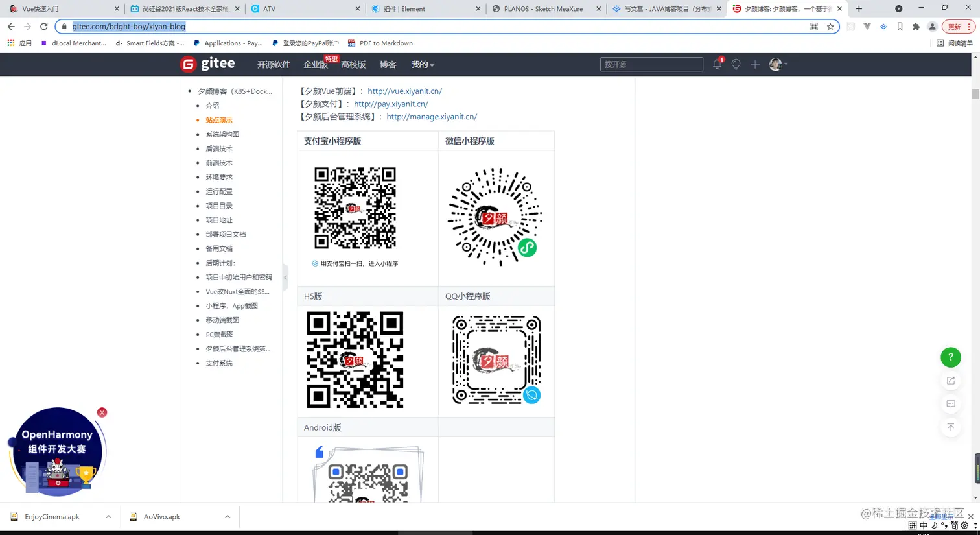
Task: Click the H5版 QR code image
Action: coord(355,360)
